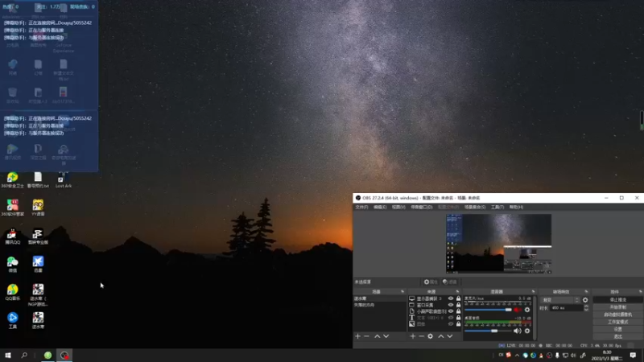The height and width of the screenshot is (362, 644).
Task: Open the Windows Start menu
Action: 8,355
